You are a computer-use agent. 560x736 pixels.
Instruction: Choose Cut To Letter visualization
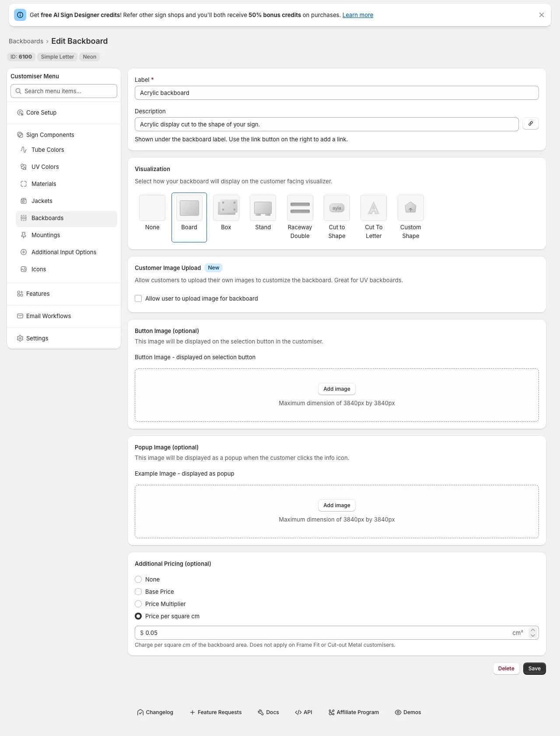374,217
